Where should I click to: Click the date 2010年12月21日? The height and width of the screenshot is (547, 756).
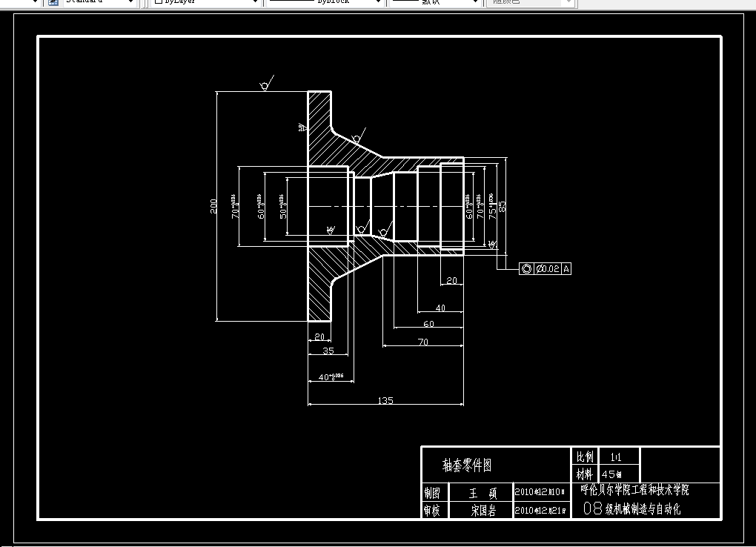pyautogui.click(x=540, y=510)
